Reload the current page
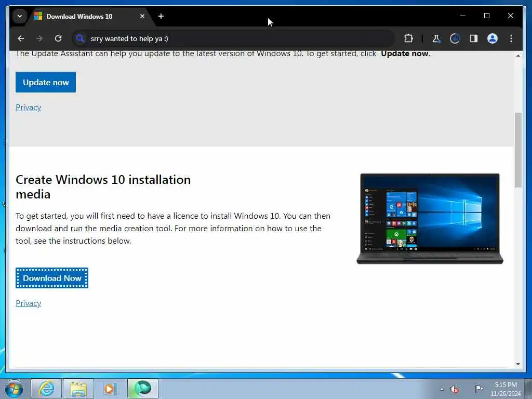 [58, 38]
